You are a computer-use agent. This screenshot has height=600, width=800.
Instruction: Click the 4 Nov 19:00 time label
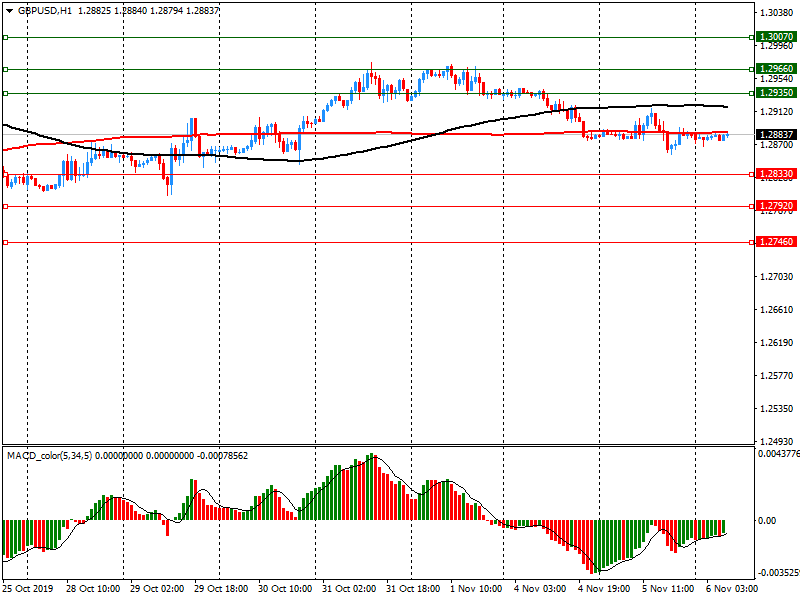coord(603,590)
